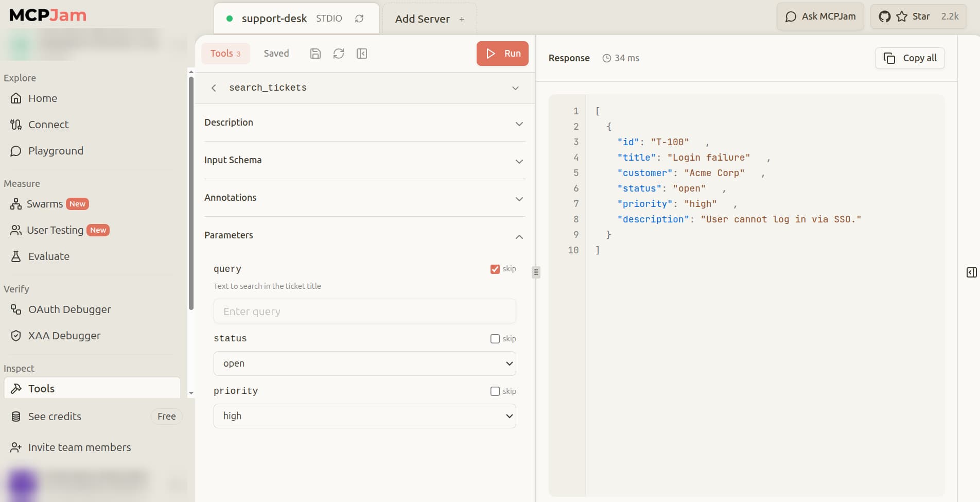Reconnect the support-desk server via the refresh icon
Screen dimensions: 980x502
click(359, 19)
